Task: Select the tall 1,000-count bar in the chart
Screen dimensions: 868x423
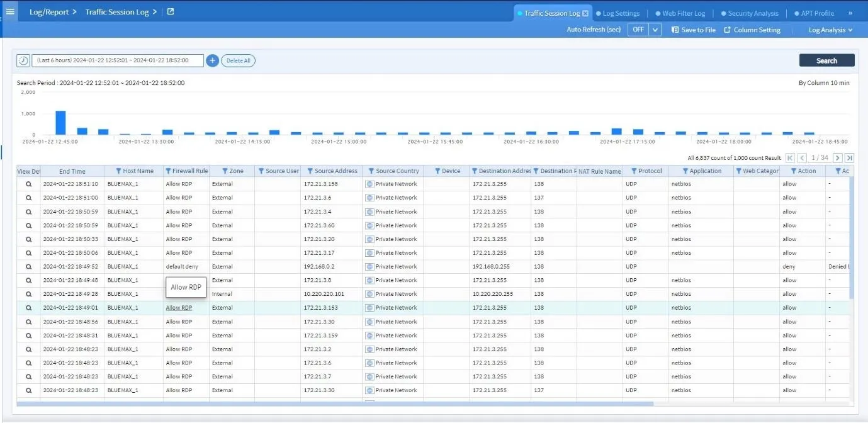Action: pyautogui.click(x=59, y=121)
